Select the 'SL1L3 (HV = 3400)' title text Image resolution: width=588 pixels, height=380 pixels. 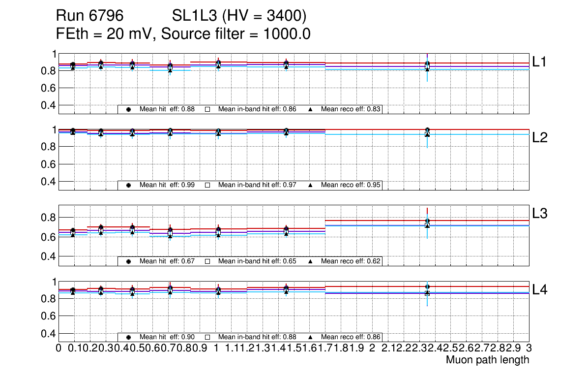[x=239, y=16]
